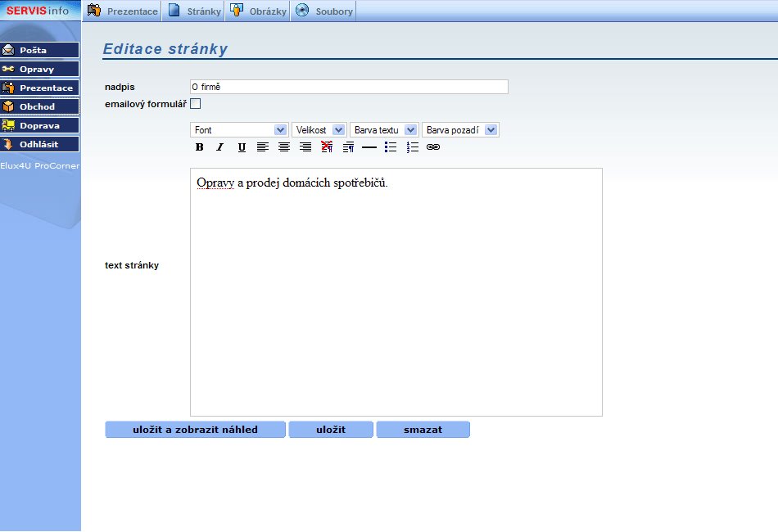Click the uložit button

(x=331, y=430)
